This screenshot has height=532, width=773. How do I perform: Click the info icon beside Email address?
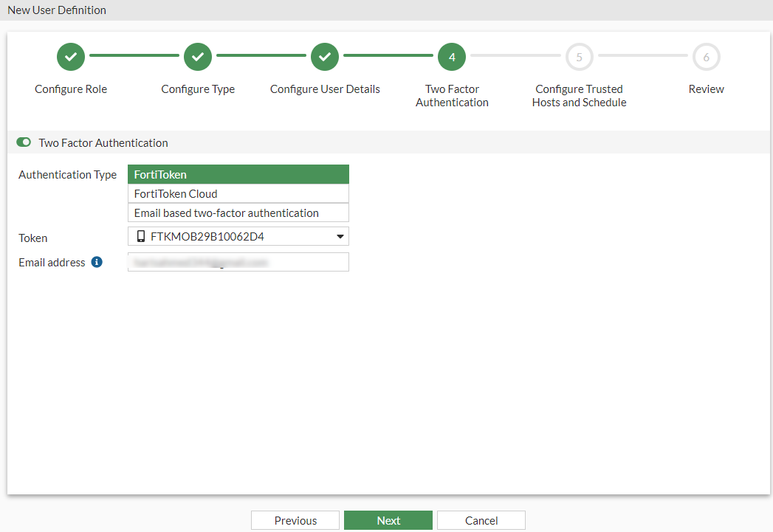[x=98, y=261]
